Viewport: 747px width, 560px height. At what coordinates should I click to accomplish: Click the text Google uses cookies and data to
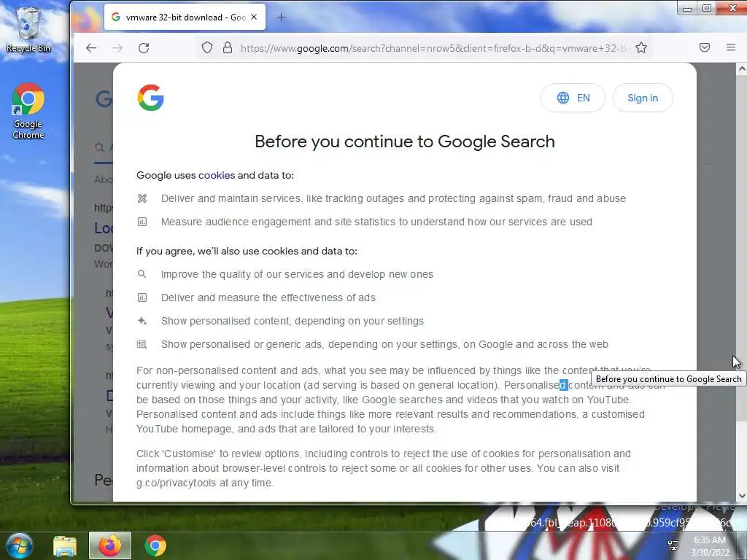(x=215, y=175)
